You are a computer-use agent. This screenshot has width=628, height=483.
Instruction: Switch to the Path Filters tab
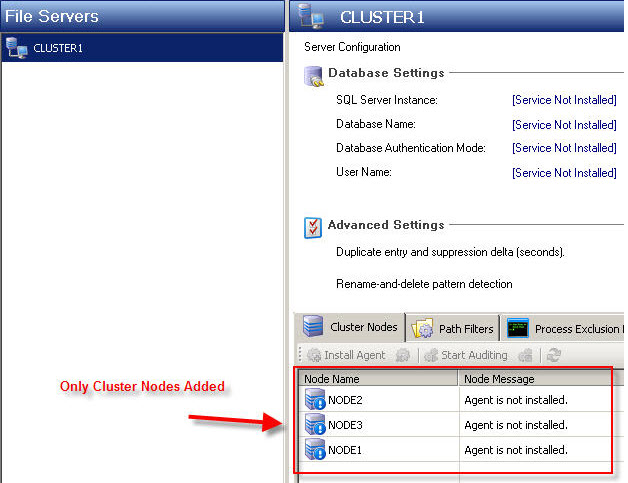point(453,329)
